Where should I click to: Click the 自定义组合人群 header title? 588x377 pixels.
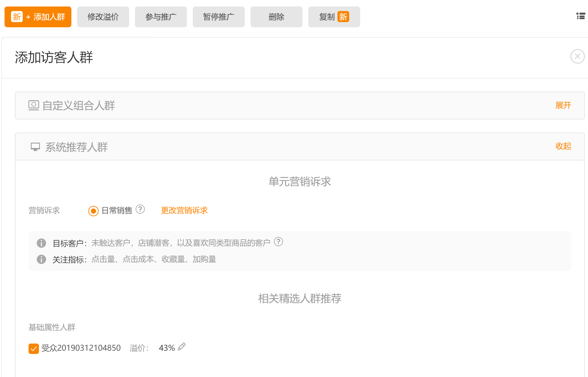[79, 106]
